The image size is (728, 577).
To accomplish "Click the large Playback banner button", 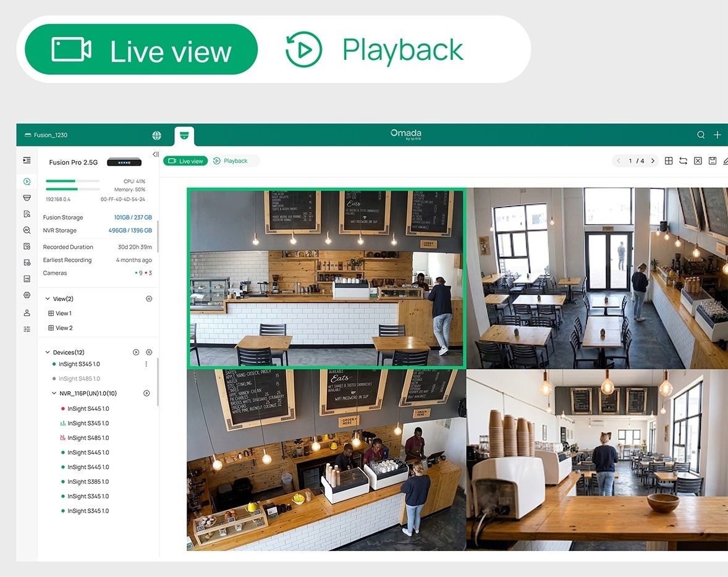I will click(375, 49).
